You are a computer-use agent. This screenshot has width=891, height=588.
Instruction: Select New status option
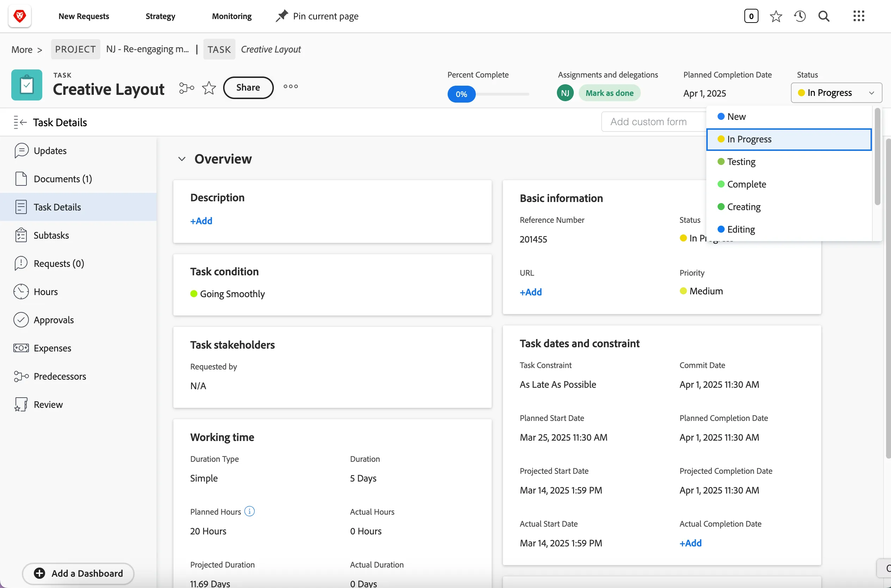[789, 117]
